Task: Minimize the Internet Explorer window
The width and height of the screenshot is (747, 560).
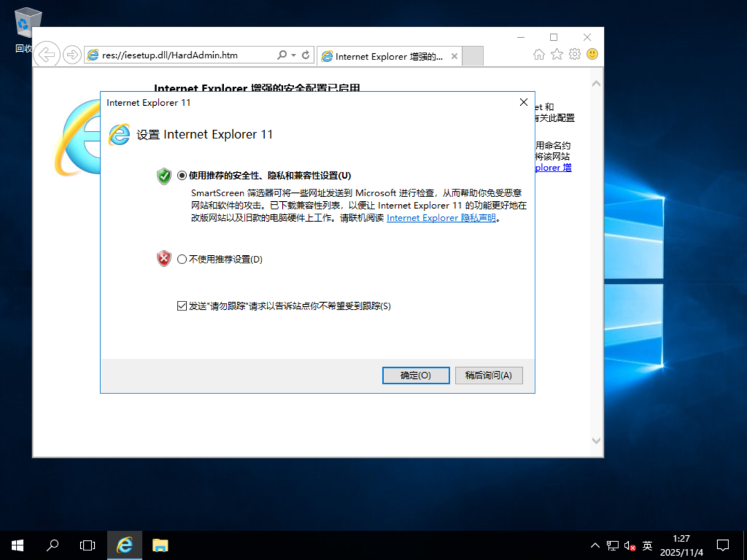Action: (521, 37)
